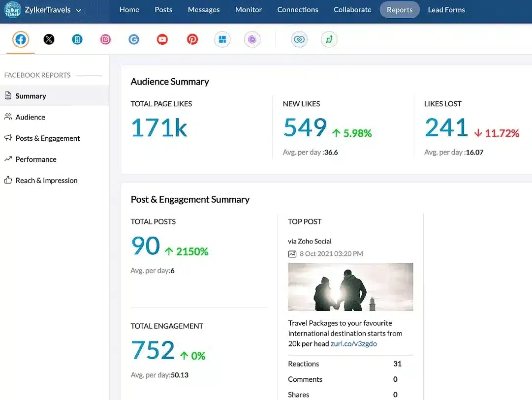The image size is (532, 400).
Task: Switch to the X (Twitter) channel icon
Action: (49, 39)
